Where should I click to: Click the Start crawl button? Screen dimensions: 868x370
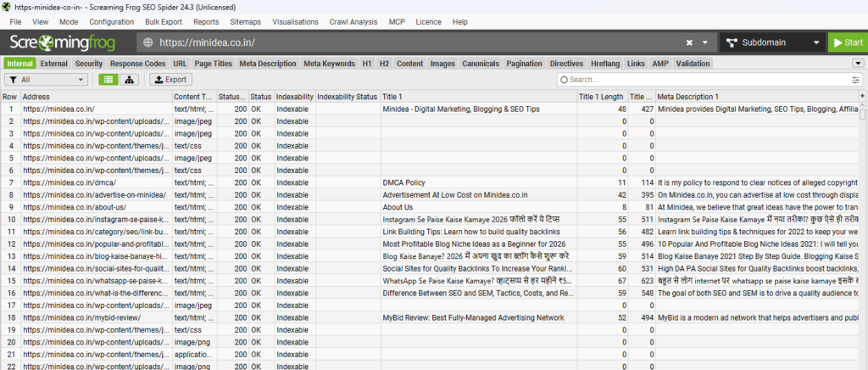848,42
